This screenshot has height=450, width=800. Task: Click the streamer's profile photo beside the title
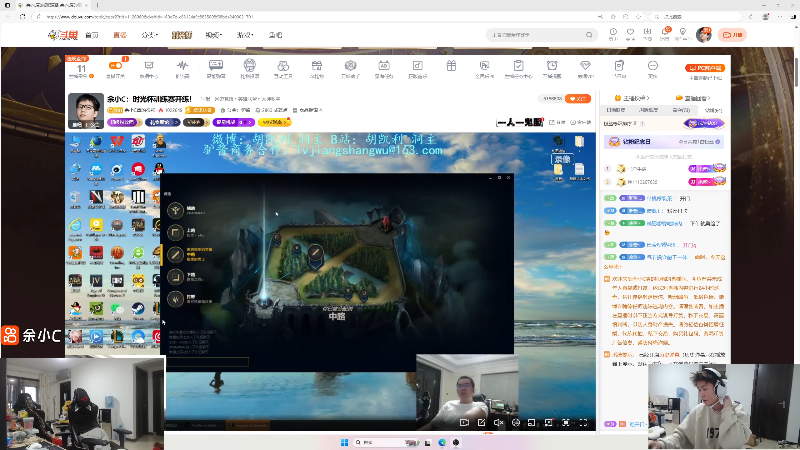(x=86, y=111)
